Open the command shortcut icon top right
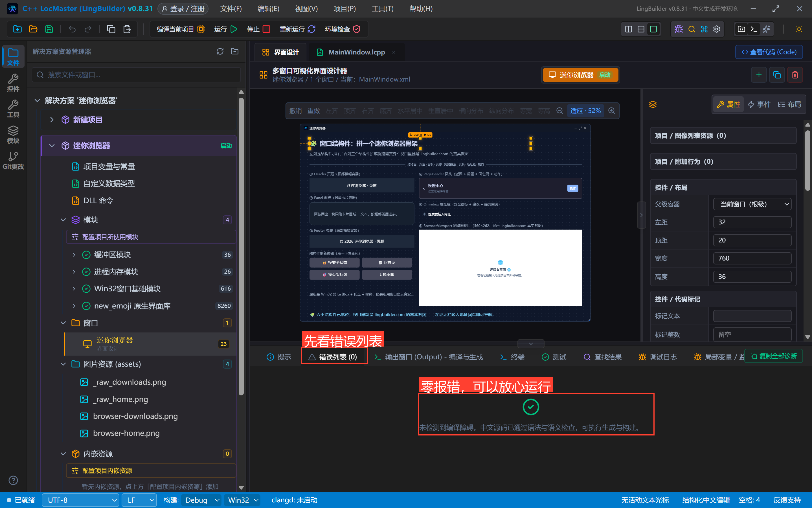 click(x=704, y=29)
